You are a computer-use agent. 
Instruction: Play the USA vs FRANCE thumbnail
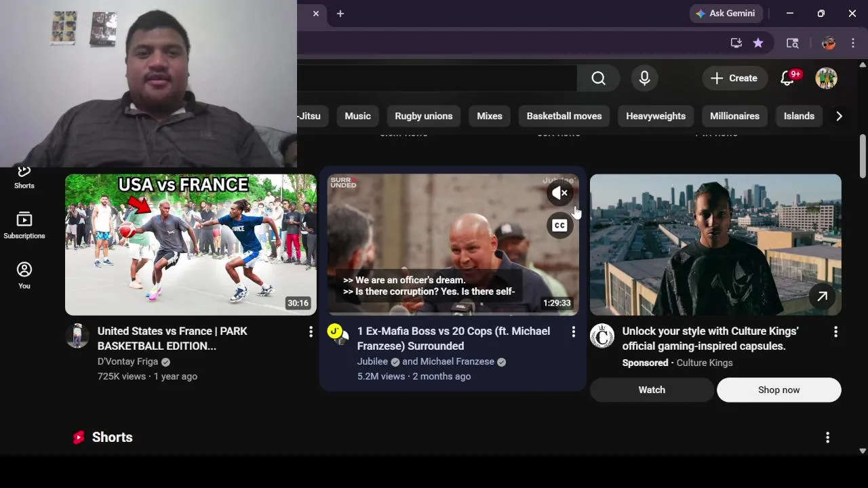[x=191, y=245]
